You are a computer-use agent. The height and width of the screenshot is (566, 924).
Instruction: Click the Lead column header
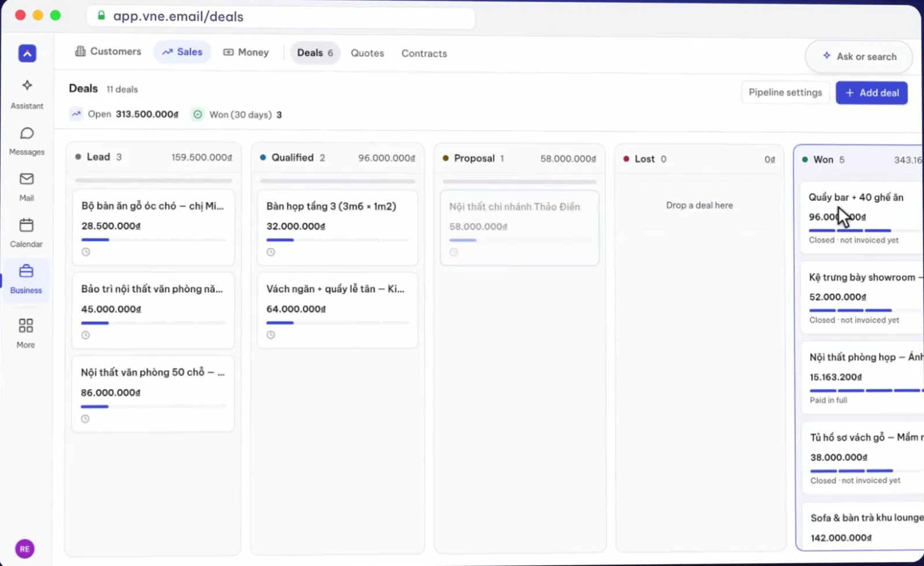pyautogui.click(x=154, y=157)
